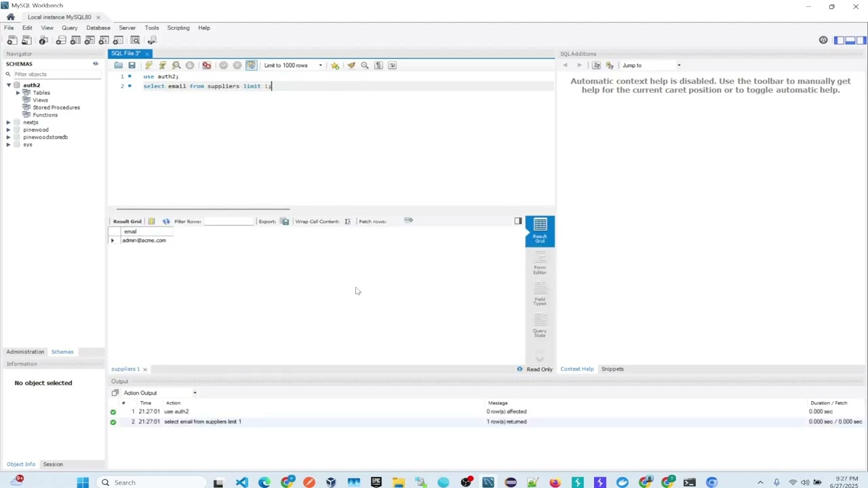868x488 pixels.
Task: Switch to the Session tab
Action: 53,465
